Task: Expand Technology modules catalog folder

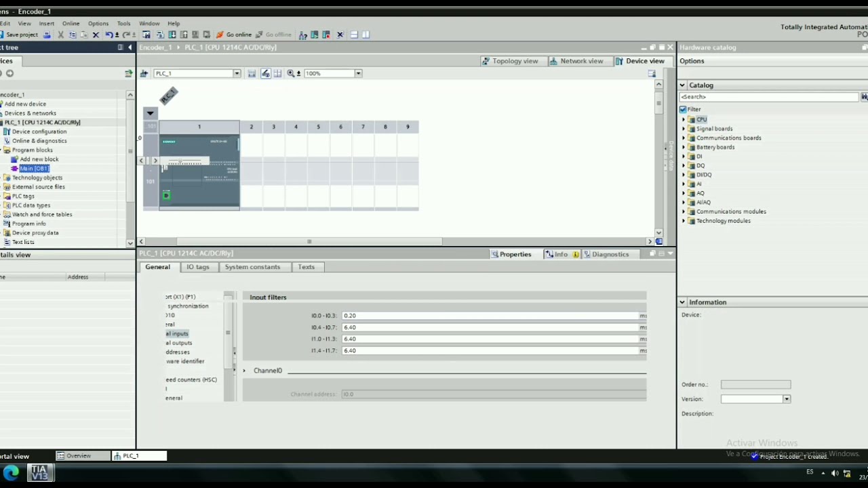Action: 684,221
